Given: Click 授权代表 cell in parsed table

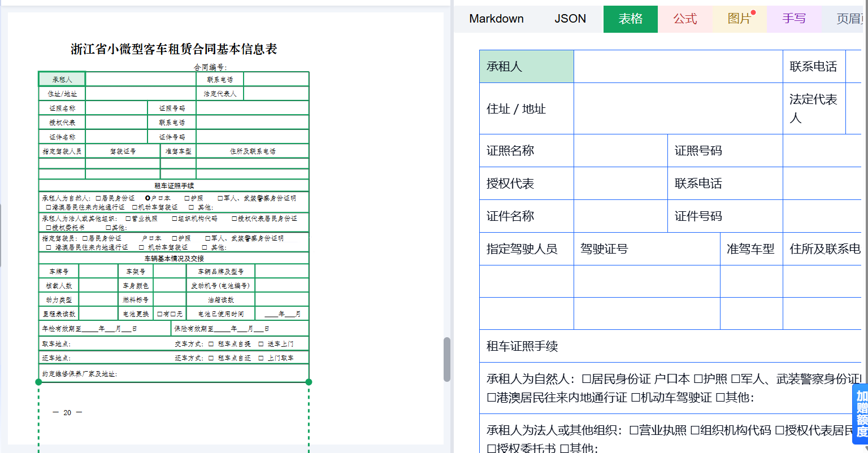Looking at the screenshot, I should tap(527, 184).
